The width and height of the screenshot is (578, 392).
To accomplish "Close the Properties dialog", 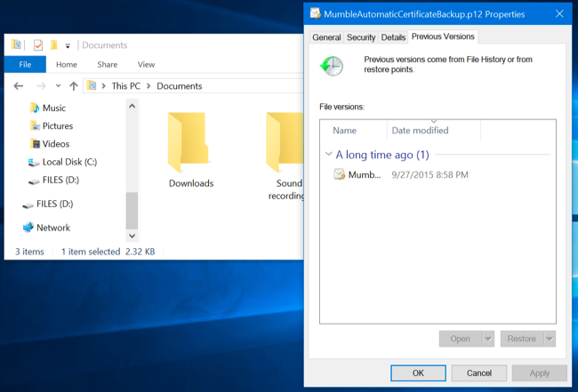I will coord(559,14).
